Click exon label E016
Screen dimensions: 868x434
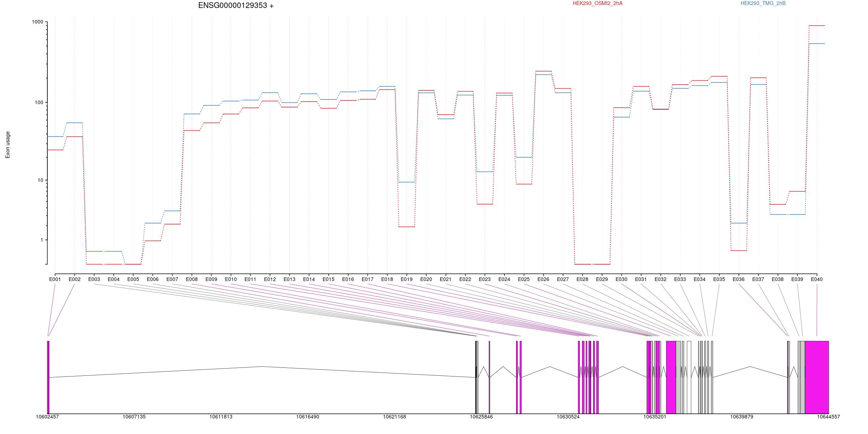pos(348,279)
